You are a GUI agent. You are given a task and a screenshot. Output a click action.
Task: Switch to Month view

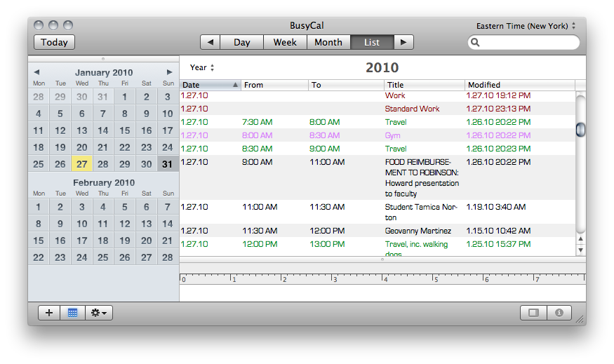[x=328, y=42]
